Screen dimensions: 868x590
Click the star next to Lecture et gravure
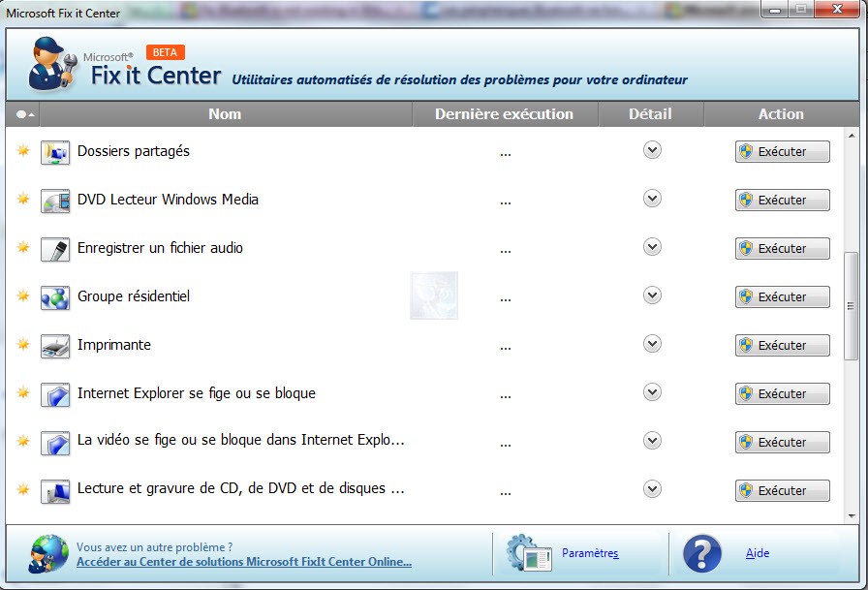pos(23,488)
